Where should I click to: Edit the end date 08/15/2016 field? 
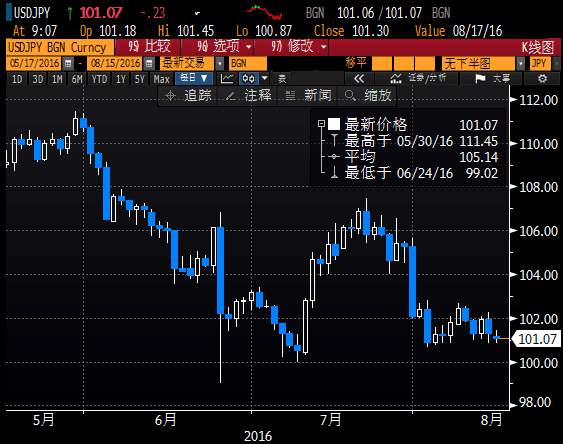coord(115,64)
